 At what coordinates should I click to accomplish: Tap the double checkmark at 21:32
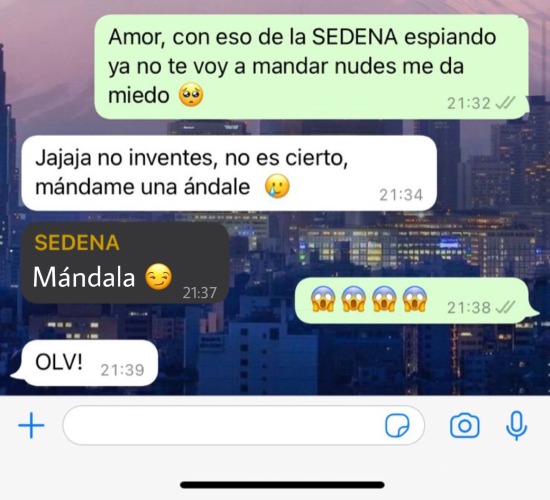[504, 103]
